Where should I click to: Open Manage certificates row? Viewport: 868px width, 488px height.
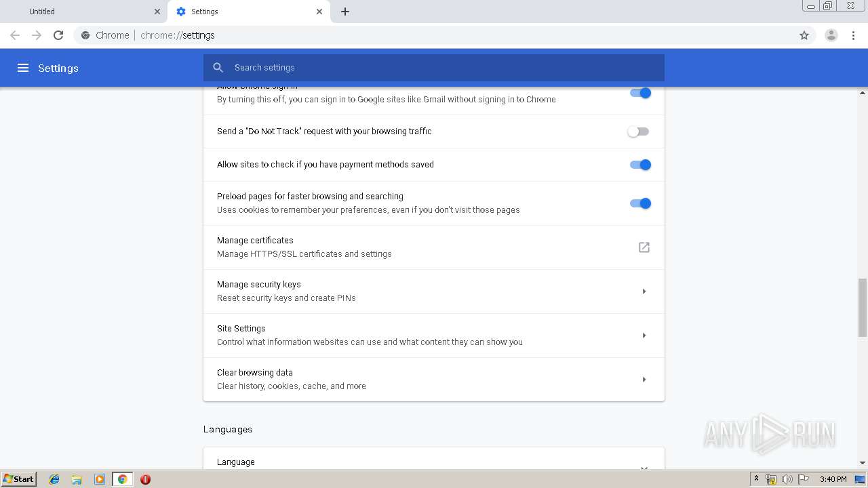pos(434,247)
